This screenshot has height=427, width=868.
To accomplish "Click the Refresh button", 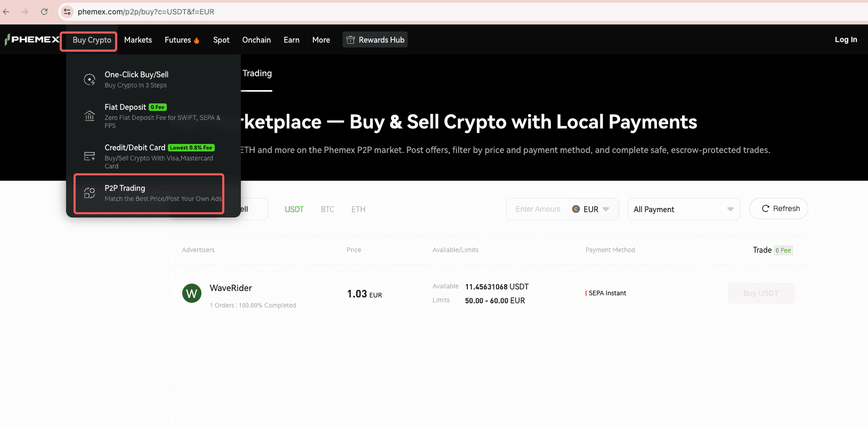I will pos(778,208).
